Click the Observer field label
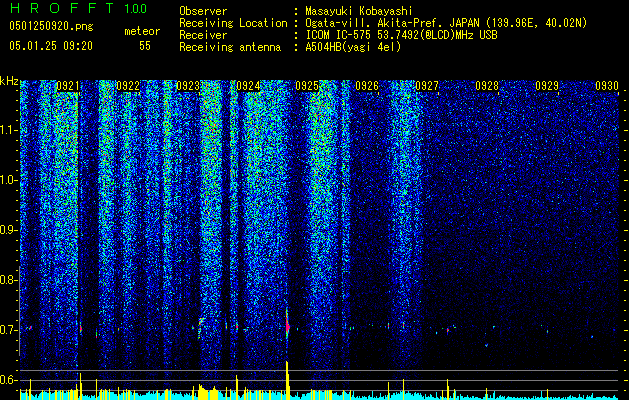This screenshot has width=629, height=400. click(203, 11)
